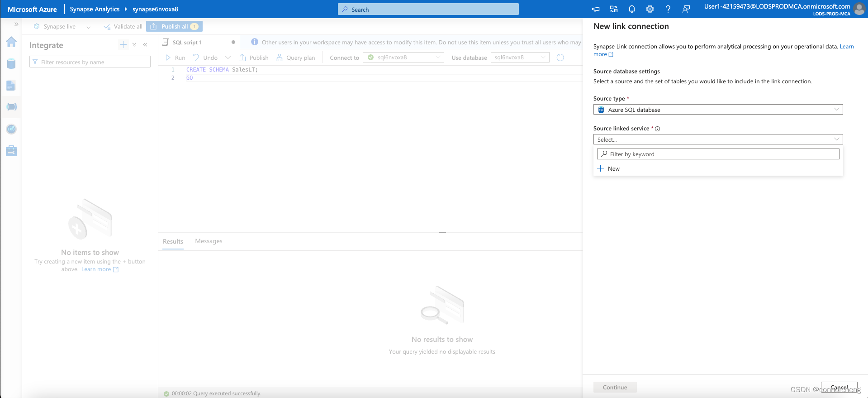Viewport: 868px width, 398px height.
Task: Open the Learn more link in Integrate panel
Action: click(100, 269)
